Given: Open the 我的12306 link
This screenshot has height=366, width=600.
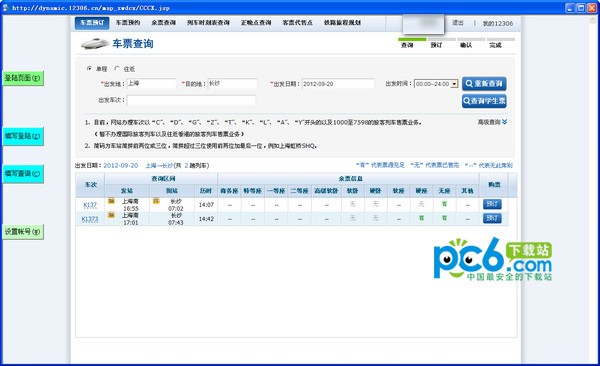Looking at the screenshot, I should pyautogui.click(x=497, y=23).
